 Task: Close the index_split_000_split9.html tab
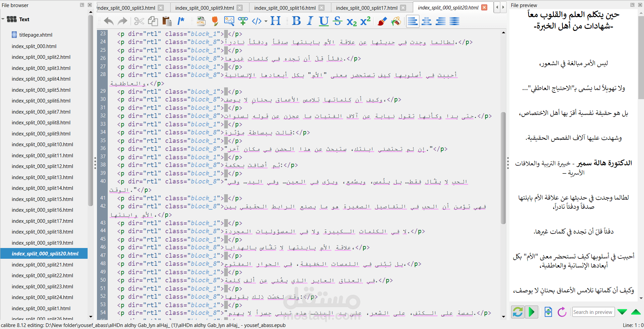coord(240,8)
